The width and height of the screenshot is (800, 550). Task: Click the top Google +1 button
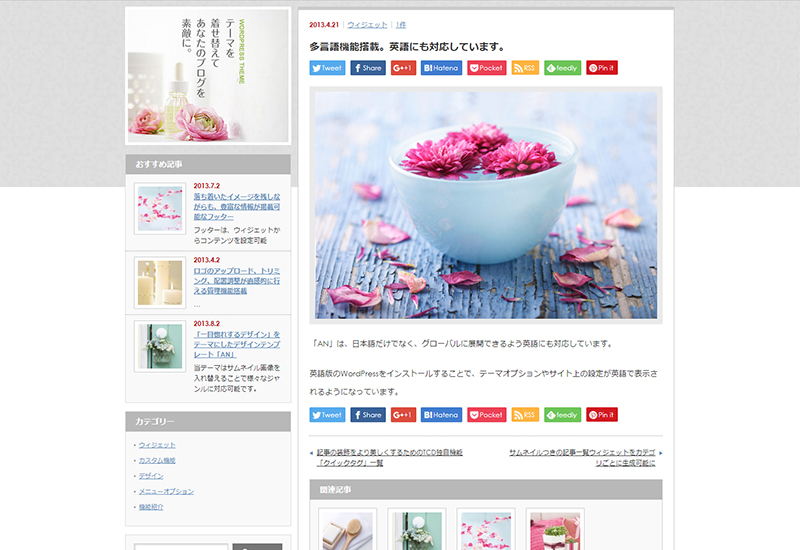403,68
